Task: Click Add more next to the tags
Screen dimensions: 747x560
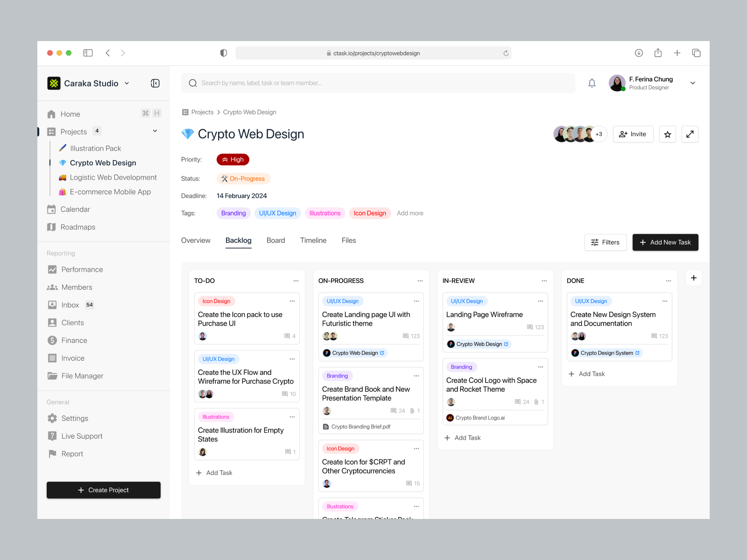Action: [409, 213]
